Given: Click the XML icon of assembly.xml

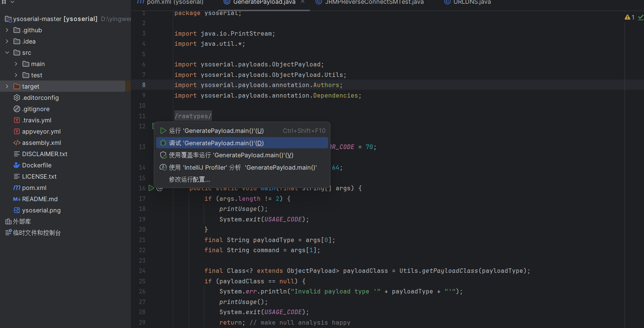Looking at the screenshot, I should (x=17, y=143).
